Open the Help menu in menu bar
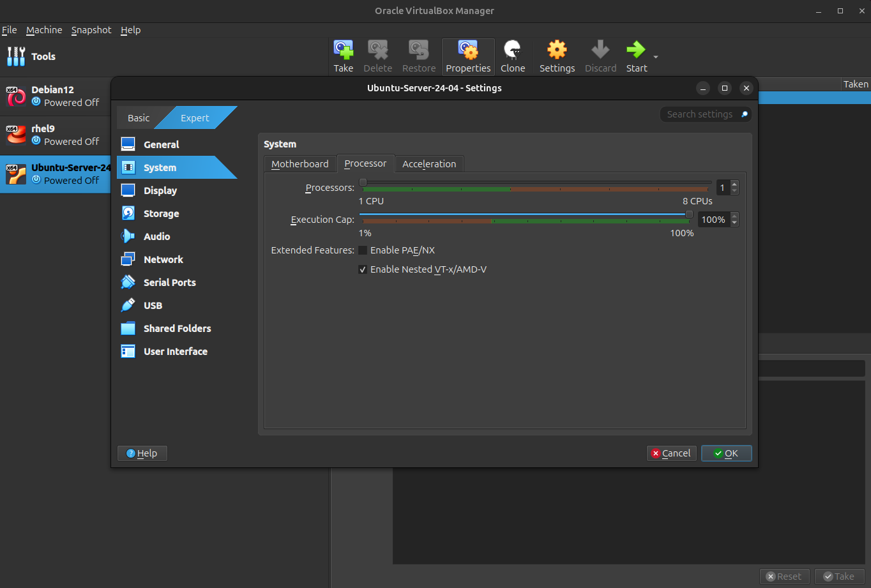Viewport: 871px width, 588px height. point(130,30)
